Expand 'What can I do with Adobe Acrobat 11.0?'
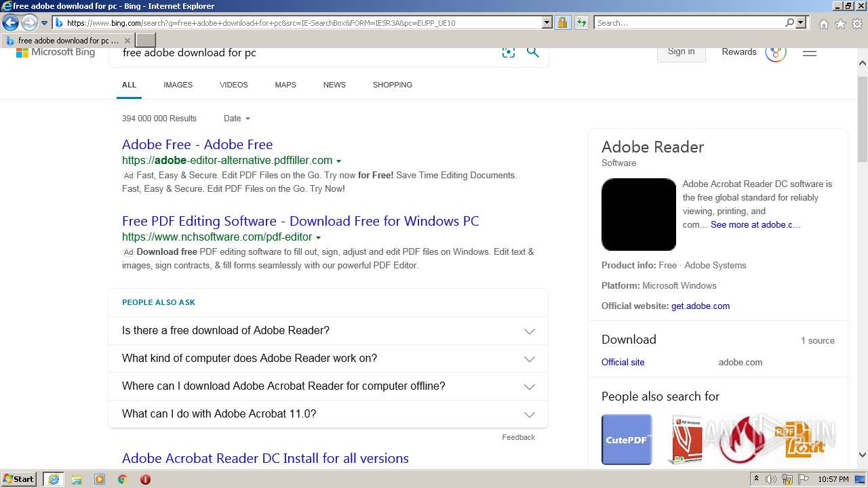The width and height of the screenshot is (868, 488). (x=328, y=414)
